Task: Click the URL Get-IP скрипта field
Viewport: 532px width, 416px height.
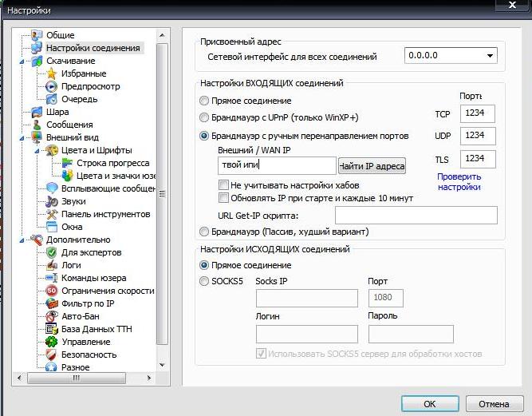Action: pyautogui.click(x=416, y=215)
